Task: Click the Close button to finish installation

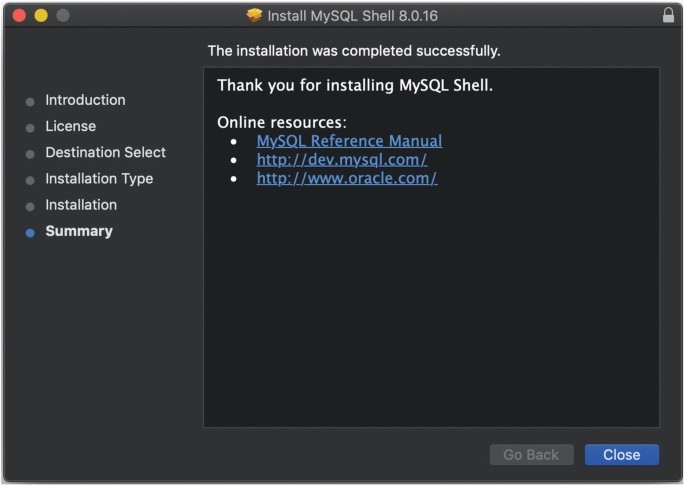Action: coord(621,455)
